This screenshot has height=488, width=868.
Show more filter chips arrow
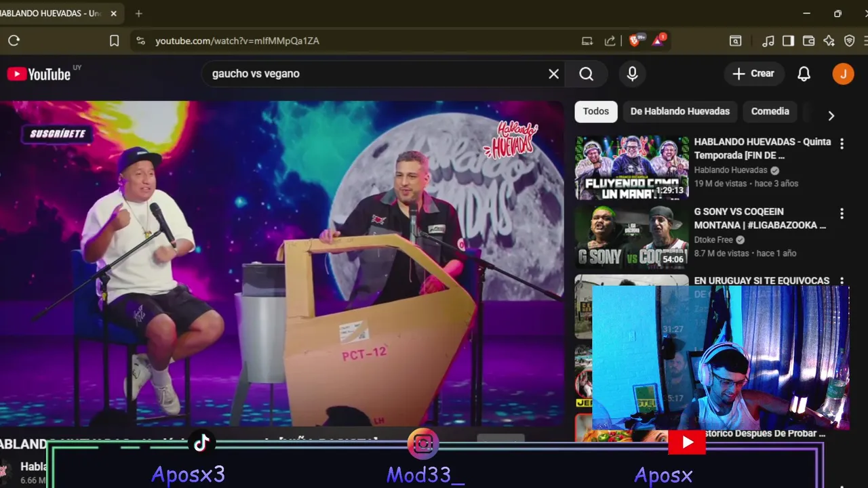tap(831, 115)
